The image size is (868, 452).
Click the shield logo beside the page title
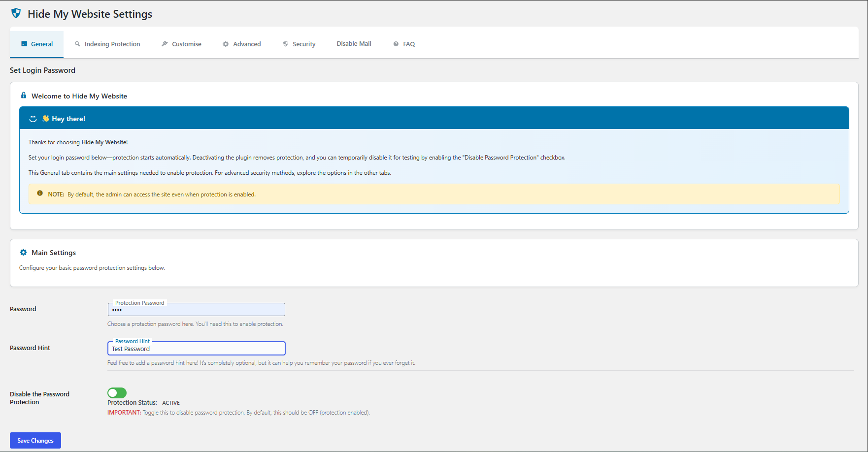click(x=16, y=13)
